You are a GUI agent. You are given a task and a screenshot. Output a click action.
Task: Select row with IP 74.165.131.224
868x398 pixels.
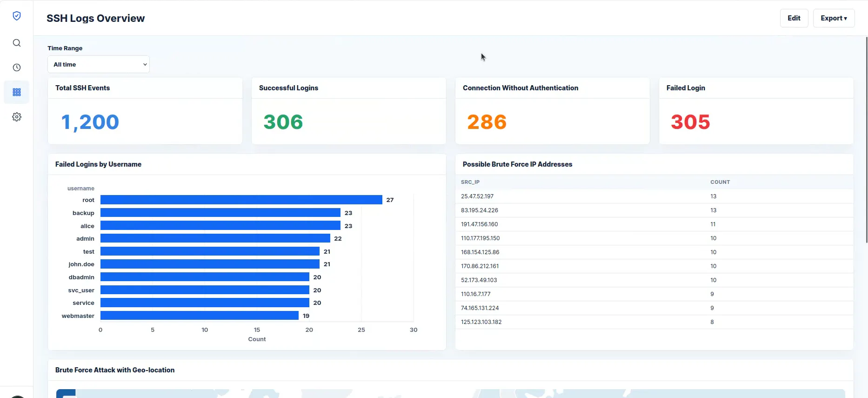click(x=654, y=308)
